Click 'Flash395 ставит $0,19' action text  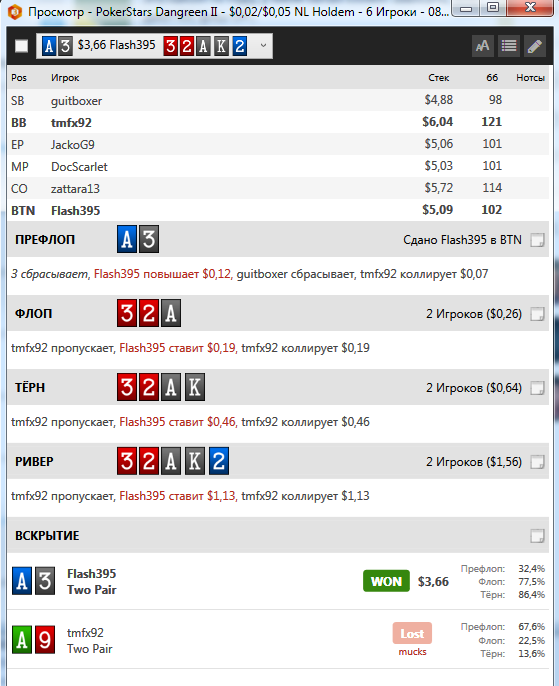(177, 348)
